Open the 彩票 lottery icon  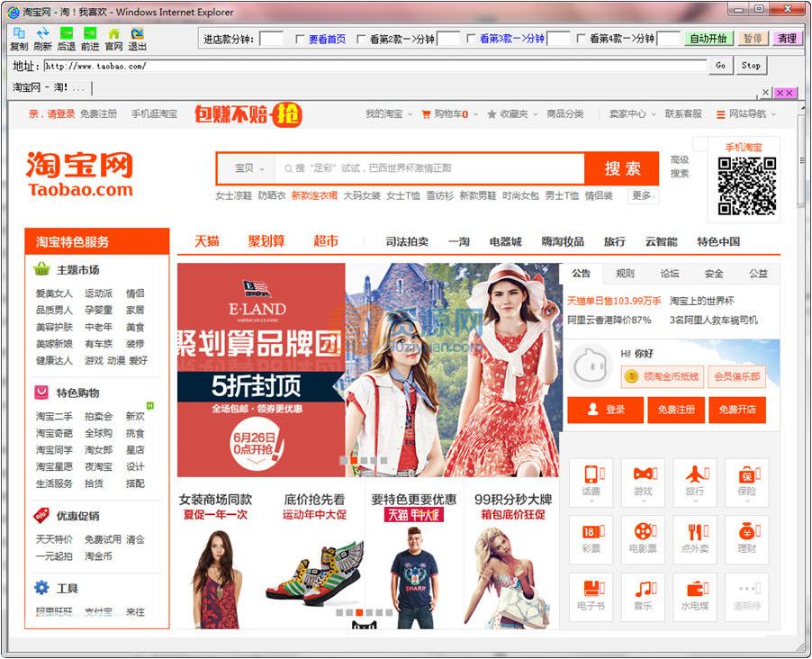coord(591,539)
